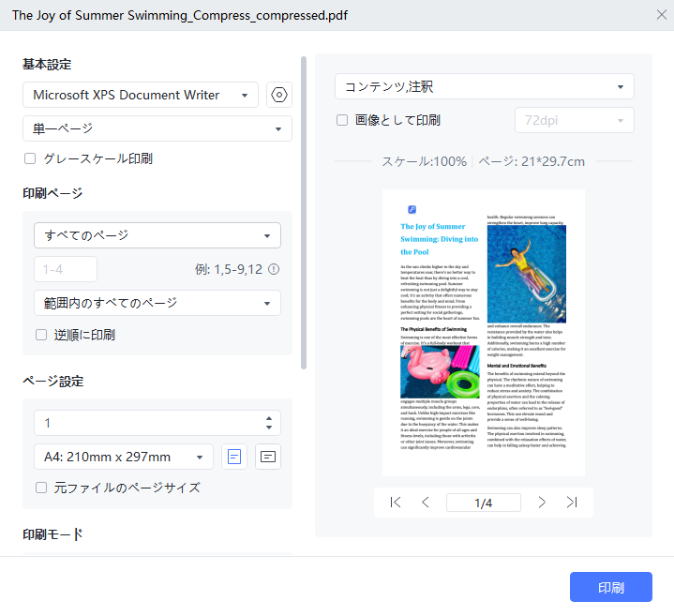Toggle 逆順に印刷 checkbox
674x616 pixels.
41,335
